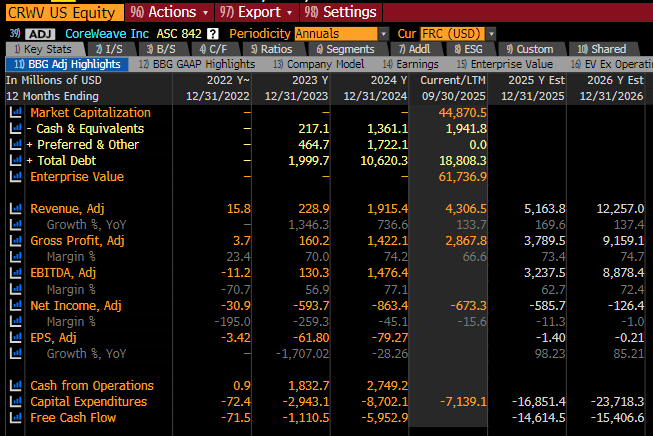Open the currency FRC (USD) dropdown arrow

point(491,34)
